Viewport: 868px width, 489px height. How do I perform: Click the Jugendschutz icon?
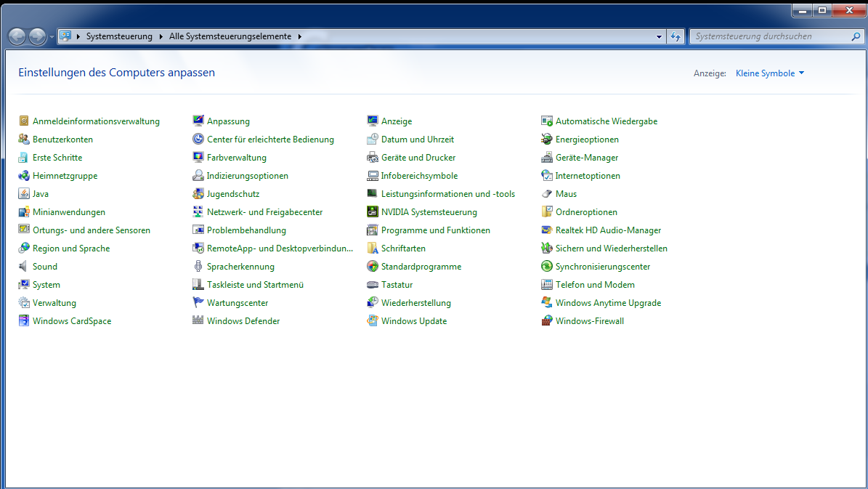coord(198,193)
